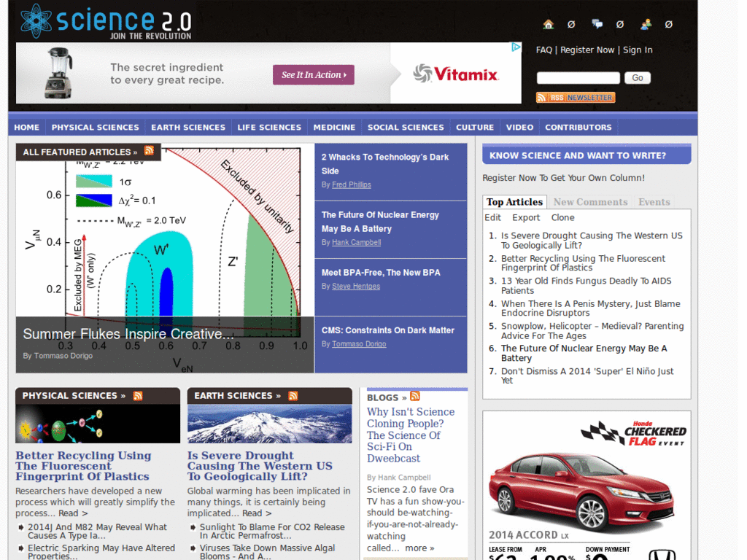This screenshot has width=747, height=560.
Task: Click the home icon in the top navigation
Action: (x=548, y=23)
